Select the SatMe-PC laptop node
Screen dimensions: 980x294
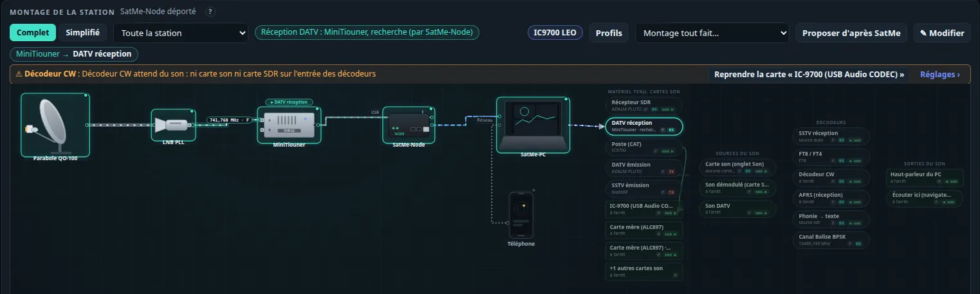tap(533, 125)
